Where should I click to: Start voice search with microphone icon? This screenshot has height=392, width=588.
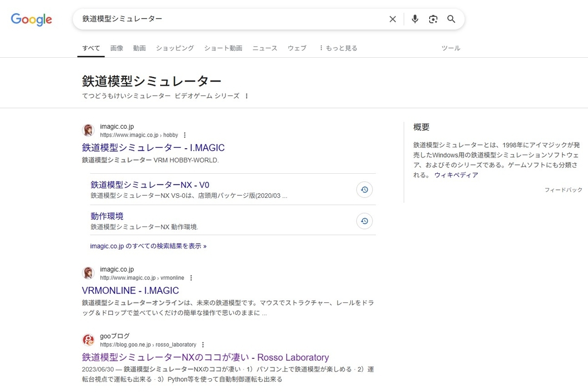click(x=415, y=19)
